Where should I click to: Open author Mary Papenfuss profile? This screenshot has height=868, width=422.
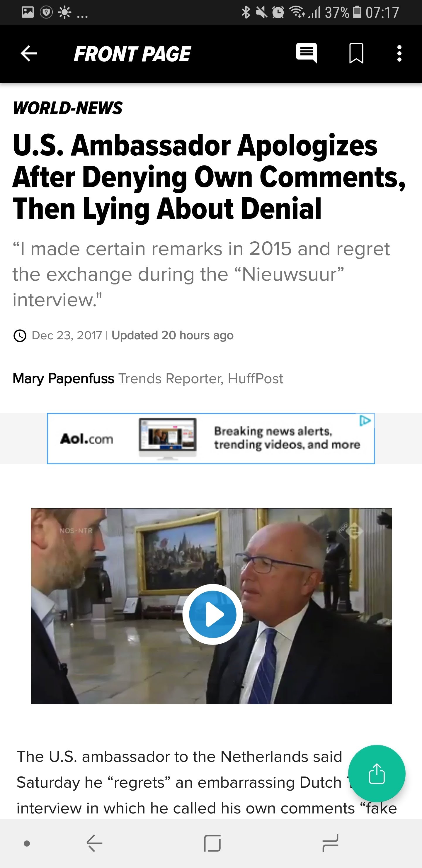(x=63, y=379)
